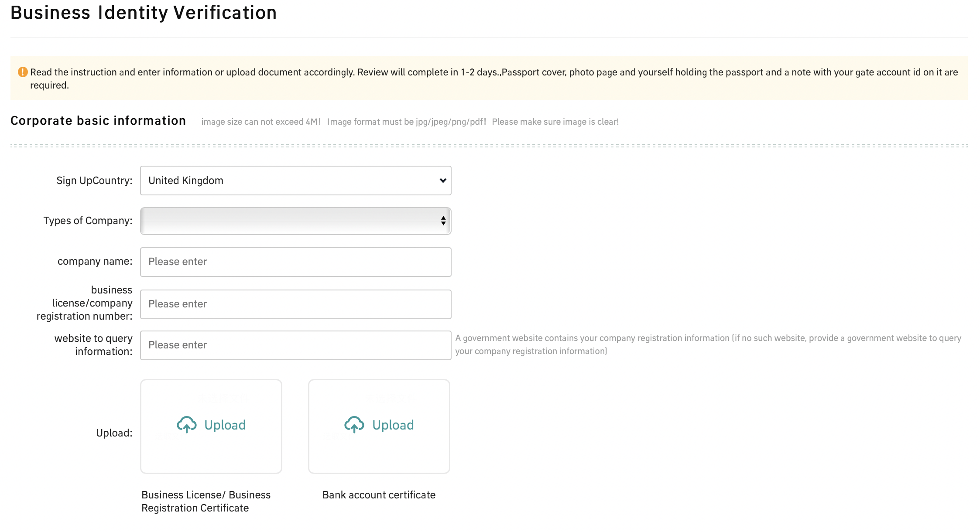
Task: Click the orange warning icon in the notice
Action: [x=23, y=72]
